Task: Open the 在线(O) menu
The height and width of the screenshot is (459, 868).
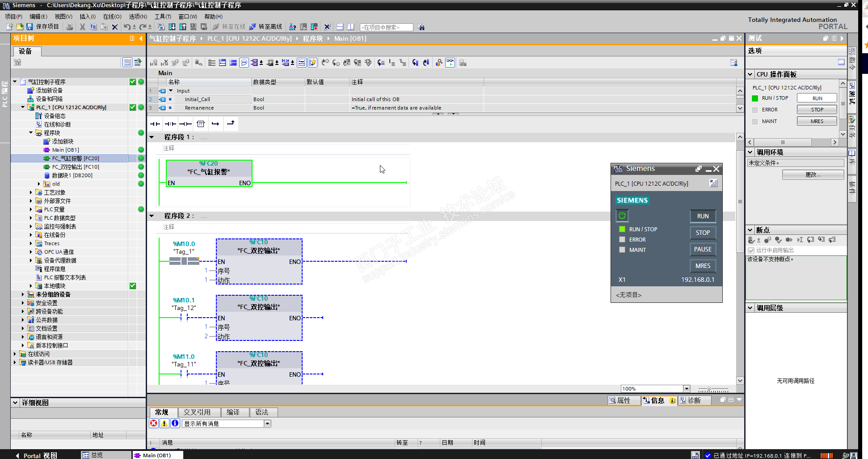Action: pyautogui.click(x=112, y=17)
